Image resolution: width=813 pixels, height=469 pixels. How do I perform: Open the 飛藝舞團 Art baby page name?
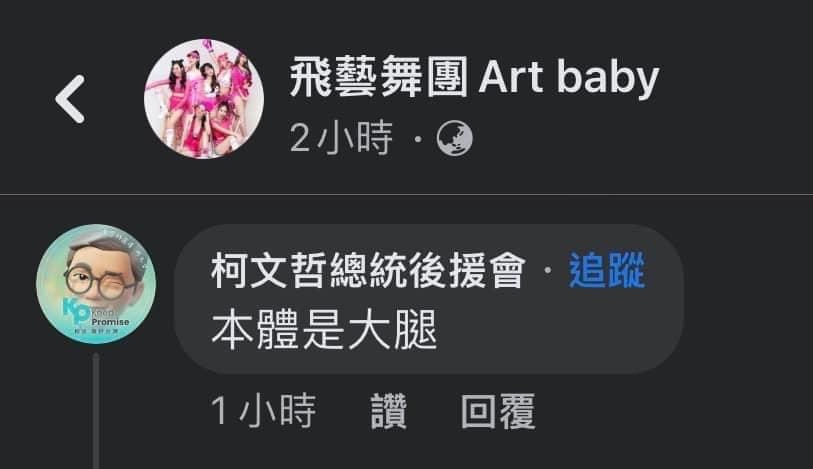tap(474, 78)
